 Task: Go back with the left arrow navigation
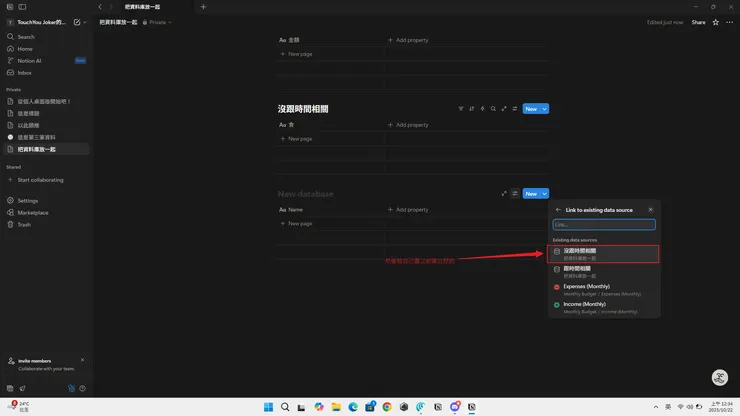coord(100,7)
